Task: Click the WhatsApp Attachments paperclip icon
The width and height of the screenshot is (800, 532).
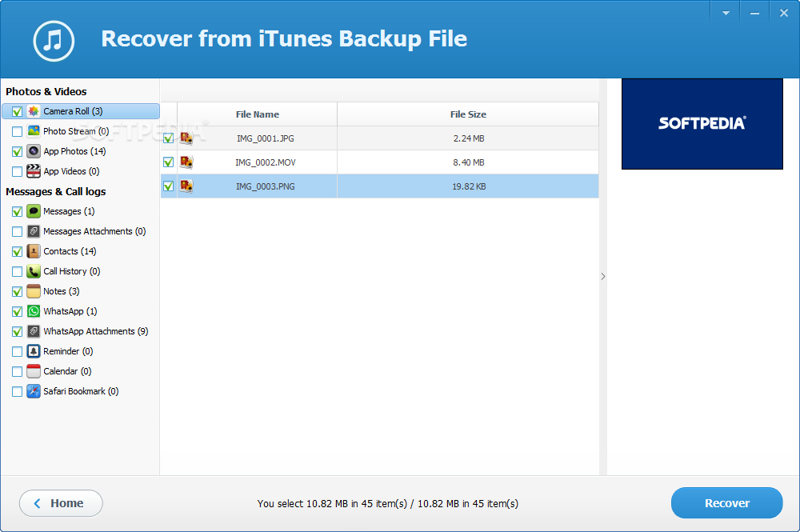Action: click(x=34, y=331)
